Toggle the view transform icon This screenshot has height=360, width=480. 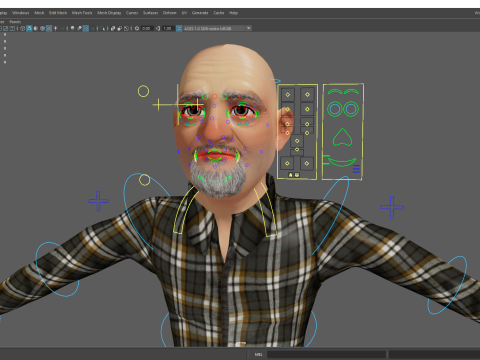click(179, 28)
